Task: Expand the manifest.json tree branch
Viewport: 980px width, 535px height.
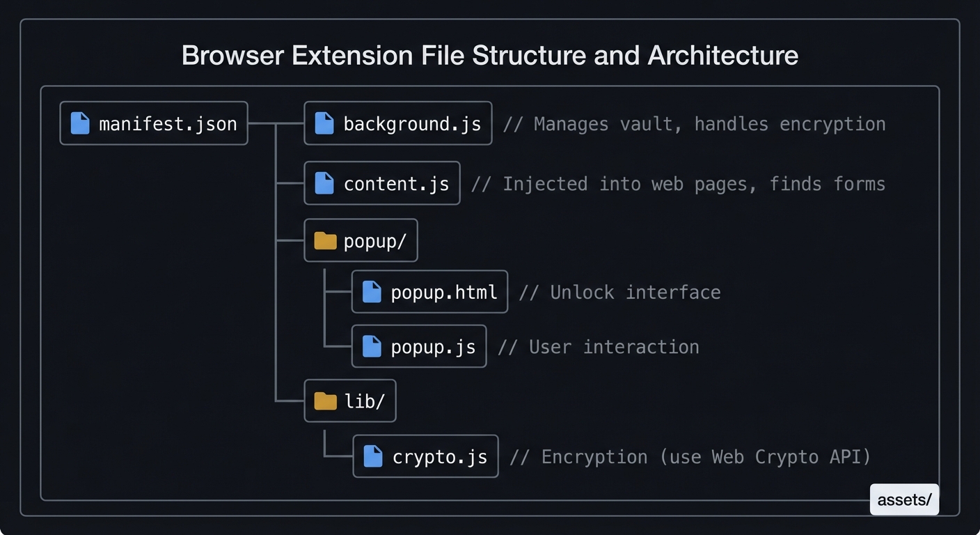Action: (153, 123)
